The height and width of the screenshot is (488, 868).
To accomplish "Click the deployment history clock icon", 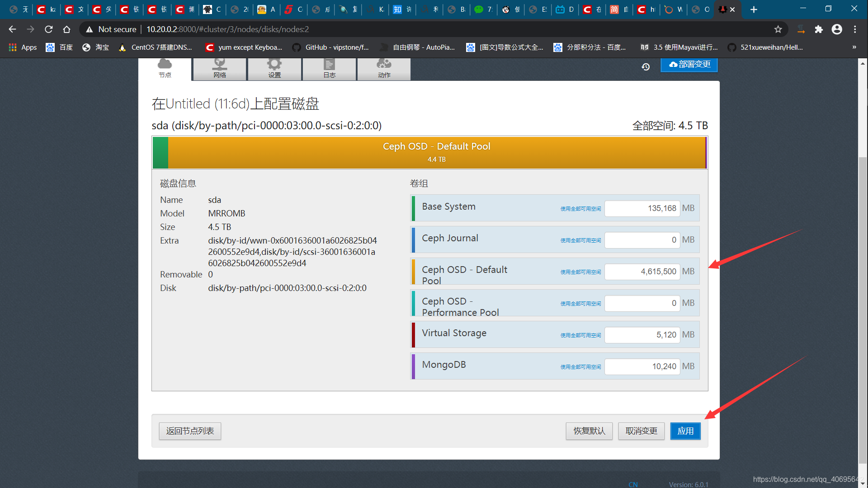I will pyautogui.click(x=646, y=66).
